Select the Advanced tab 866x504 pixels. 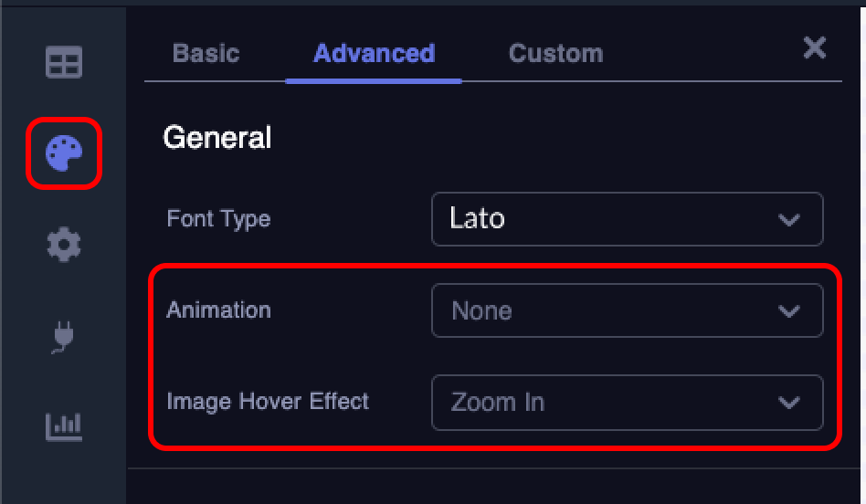(374, 53)
